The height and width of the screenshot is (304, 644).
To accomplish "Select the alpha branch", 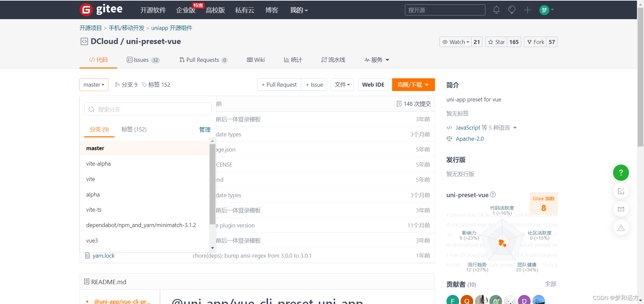I will click(145, 194).
